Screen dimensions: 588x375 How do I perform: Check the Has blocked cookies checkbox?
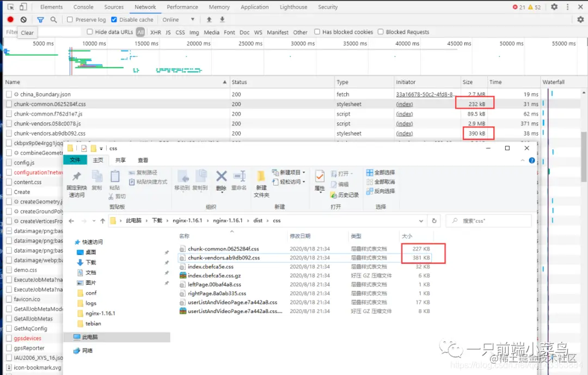(317, 32)
